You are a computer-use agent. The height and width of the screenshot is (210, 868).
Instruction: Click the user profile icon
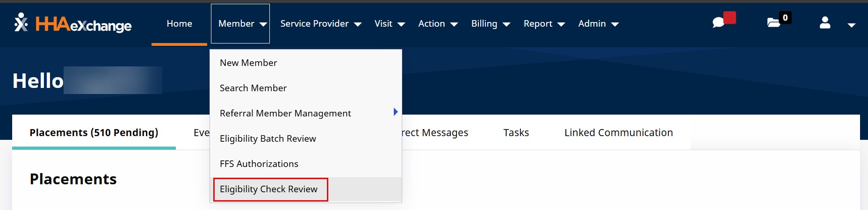click(825, 23)
